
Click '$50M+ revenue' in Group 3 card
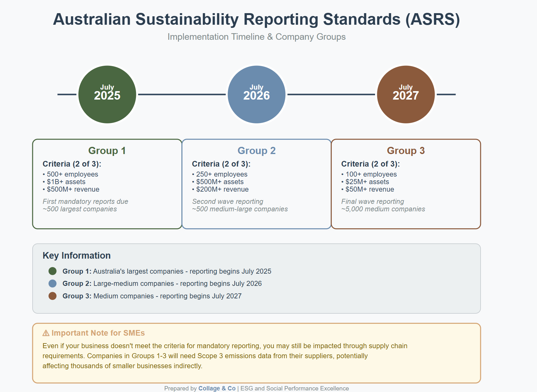click(370, 189)
